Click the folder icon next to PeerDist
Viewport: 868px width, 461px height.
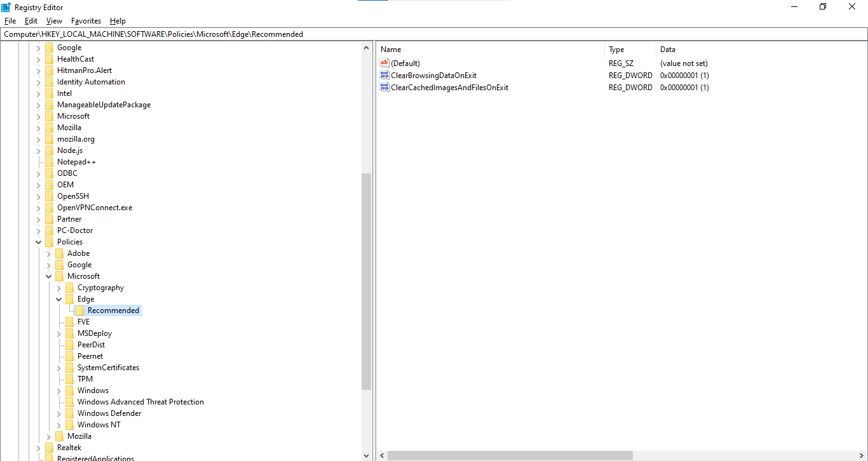pyautogui.click(x=69, y=345)
